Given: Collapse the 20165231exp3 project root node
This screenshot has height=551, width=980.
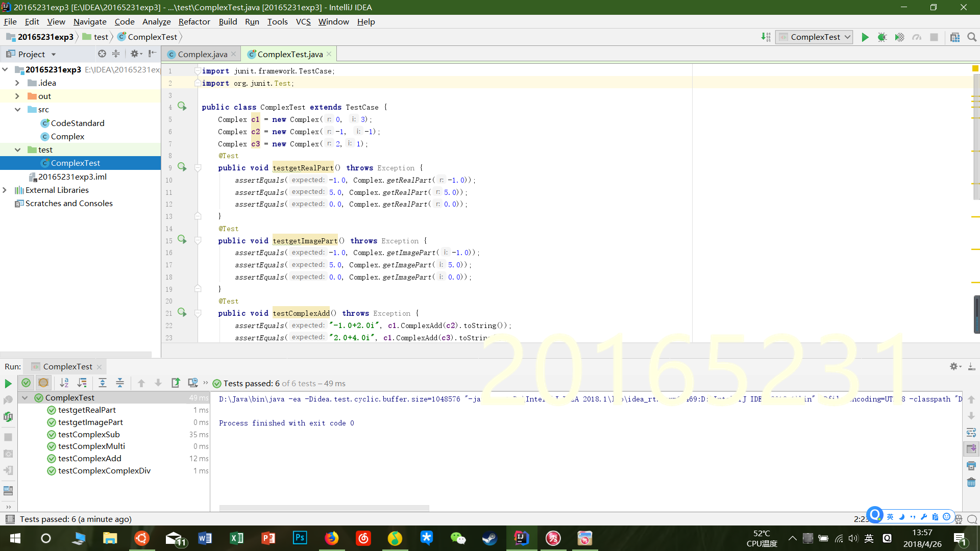Looking at the screenshot, I should (5, 70).
